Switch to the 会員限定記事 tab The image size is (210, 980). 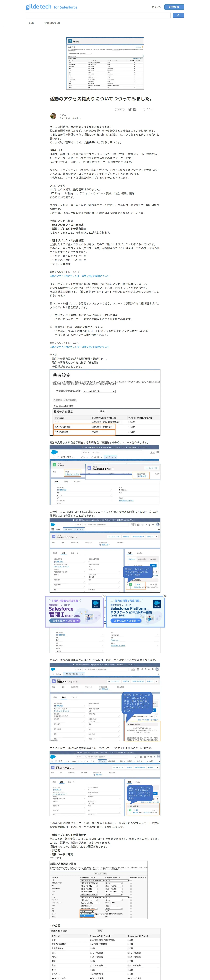52,23
